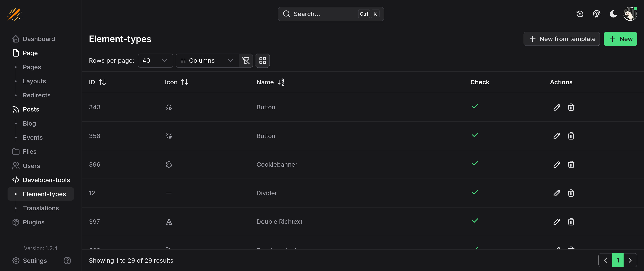Open the help question mark icon
644x271 pixels.
67,260
